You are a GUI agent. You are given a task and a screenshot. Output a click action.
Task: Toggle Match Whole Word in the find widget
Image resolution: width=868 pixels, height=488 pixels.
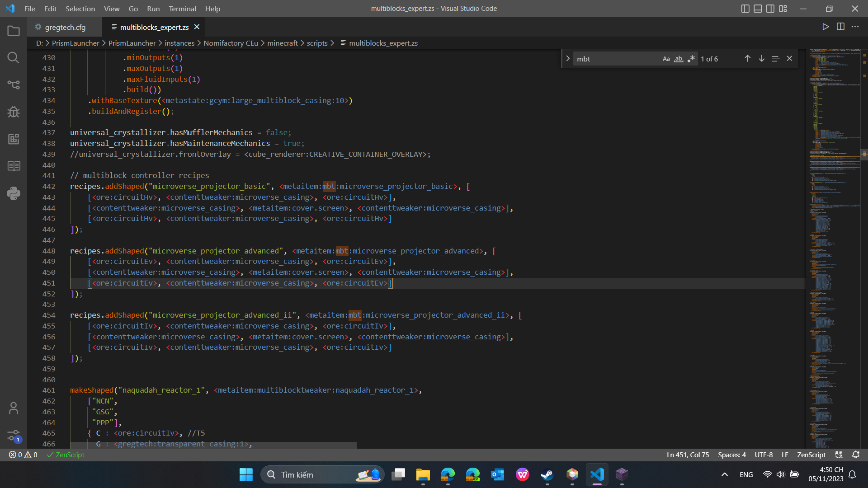(679, 58)
